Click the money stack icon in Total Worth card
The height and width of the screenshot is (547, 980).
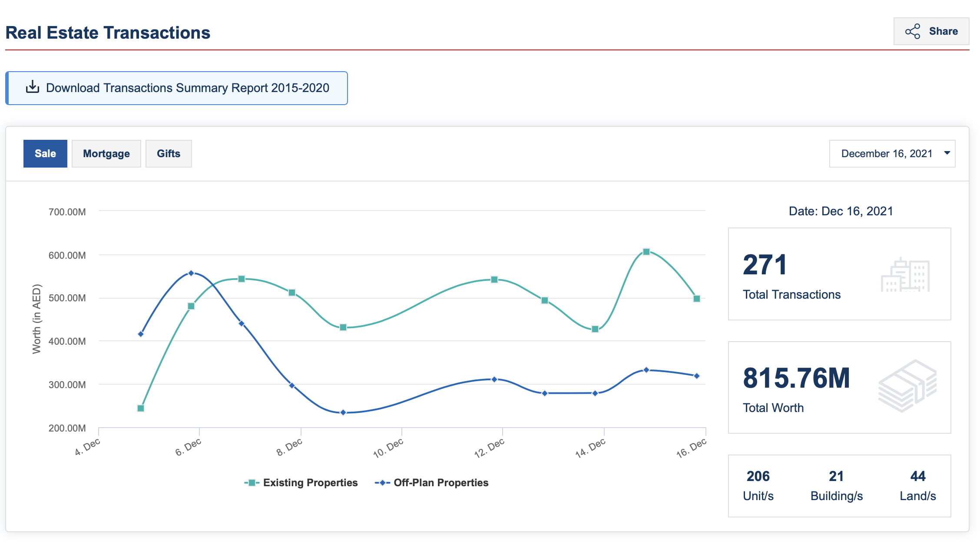click(907, 386)
